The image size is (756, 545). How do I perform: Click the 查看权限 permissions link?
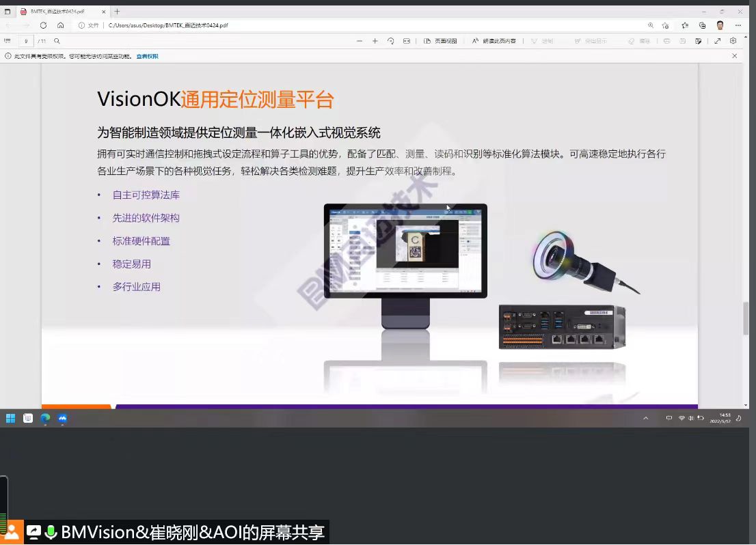[147, 56]
